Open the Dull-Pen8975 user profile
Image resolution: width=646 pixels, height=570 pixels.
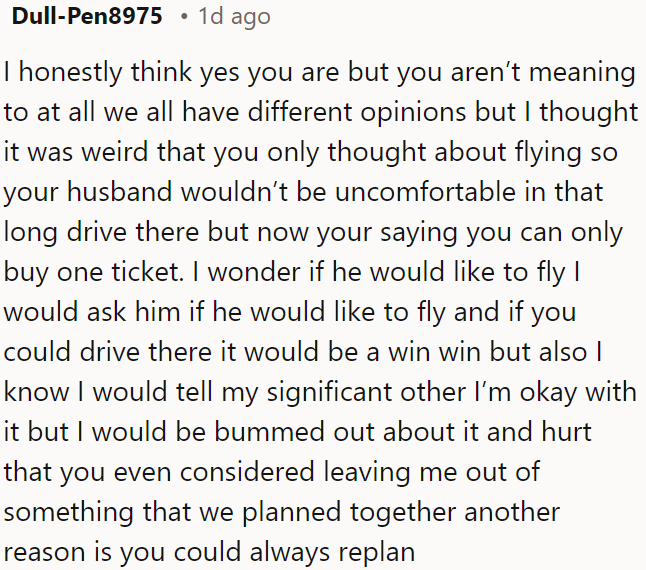(x=87, y=17)
